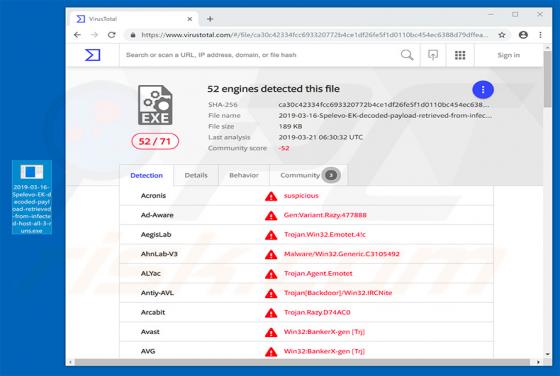The height and width of the screenshot is (376, 560).
Task: Select the Spelevo-EK exe file on the desktop
Action: tap(32, 197)
